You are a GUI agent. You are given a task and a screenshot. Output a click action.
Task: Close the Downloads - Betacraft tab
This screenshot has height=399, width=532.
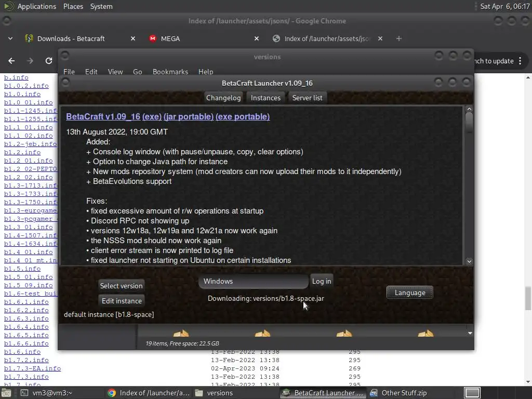tap(133, 38)
